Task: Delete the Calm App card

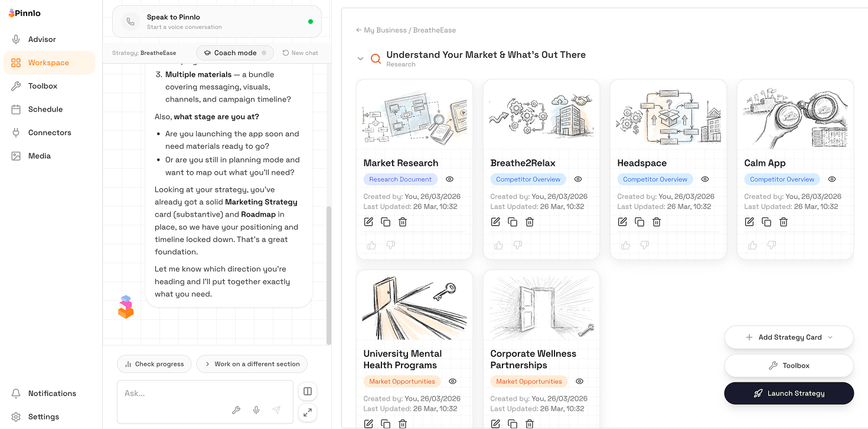Action: [784, 222]
